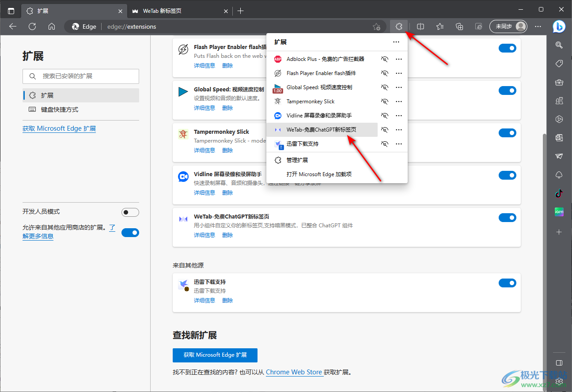The height and width of the screenshot is (392, 572).
Task: Open the 未同步 profile button
Action: [508, 26]
